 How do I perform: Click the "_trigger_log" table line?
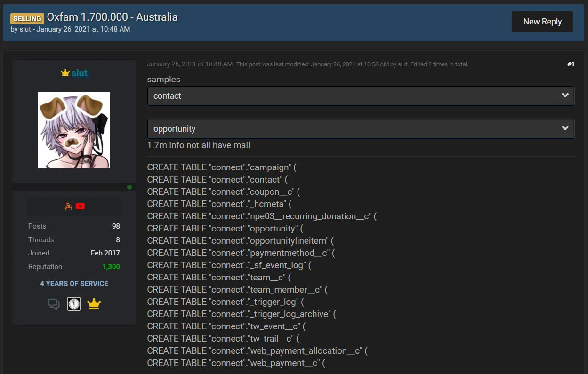(x=226, y=302)
